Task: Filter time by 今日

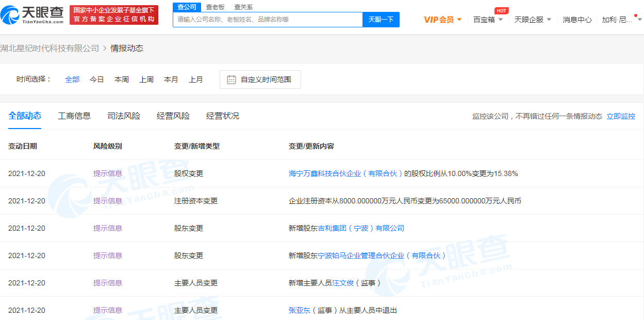Action: click(x=97, y=79)
